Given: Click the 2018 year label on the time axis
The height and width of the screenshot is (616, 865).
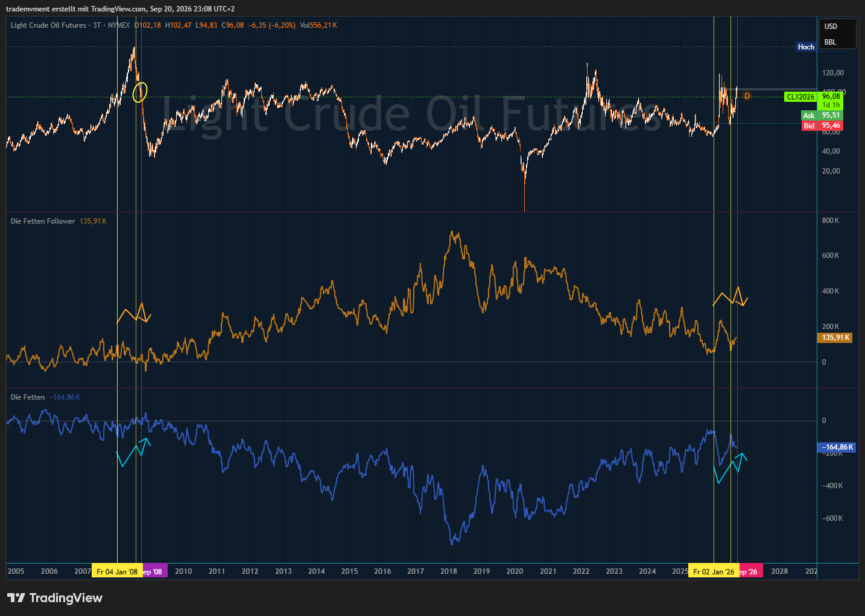Looking at the screenshot, I should click(x=448, y=571).
